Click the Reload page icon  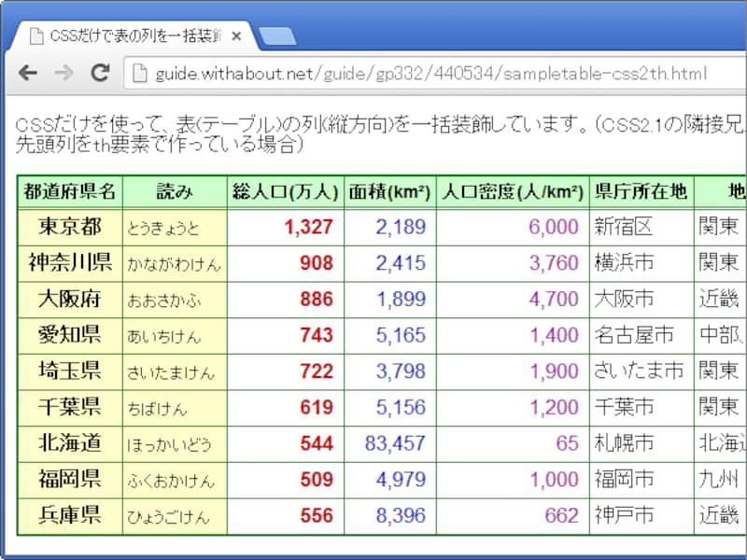click(99, 70)
